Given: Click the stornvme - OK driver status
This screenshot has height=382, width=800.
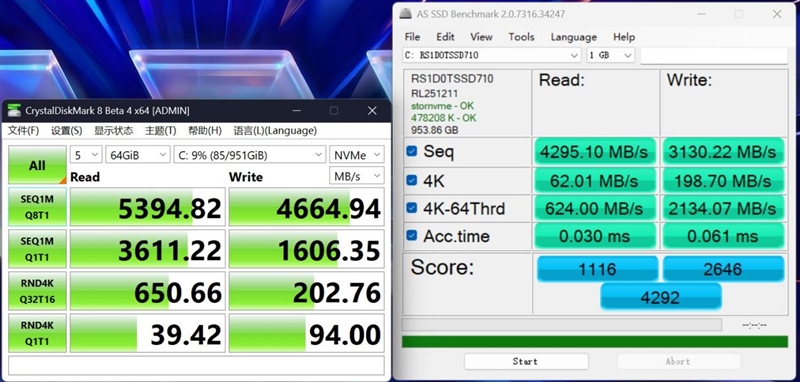Looking at the screenshot, I should [x=442, y=106].
